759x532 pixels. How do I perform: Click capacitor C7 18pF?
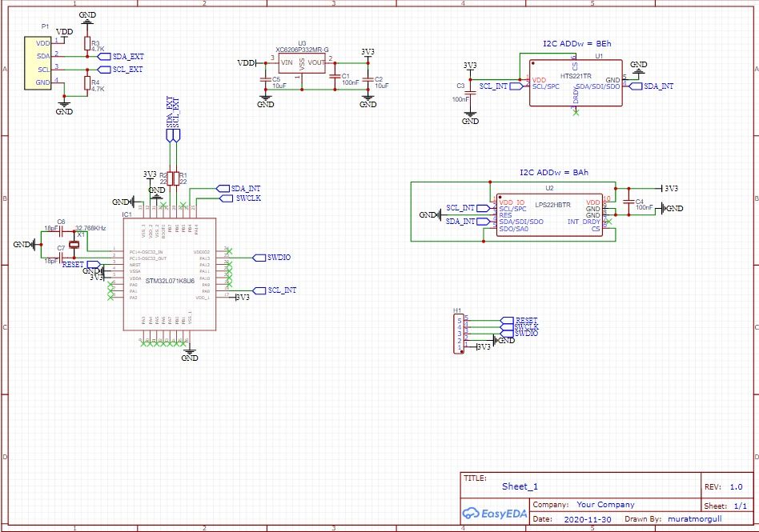tap(61, 258)
